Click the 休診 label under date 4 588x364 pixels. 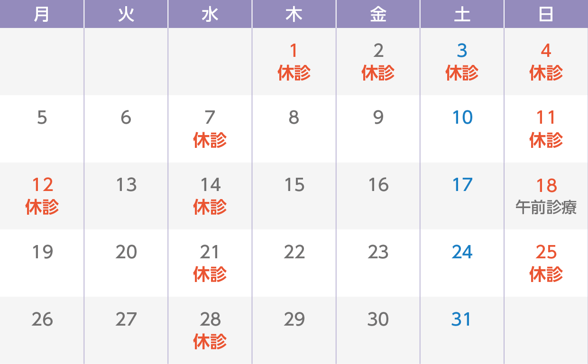pos(546,73)
